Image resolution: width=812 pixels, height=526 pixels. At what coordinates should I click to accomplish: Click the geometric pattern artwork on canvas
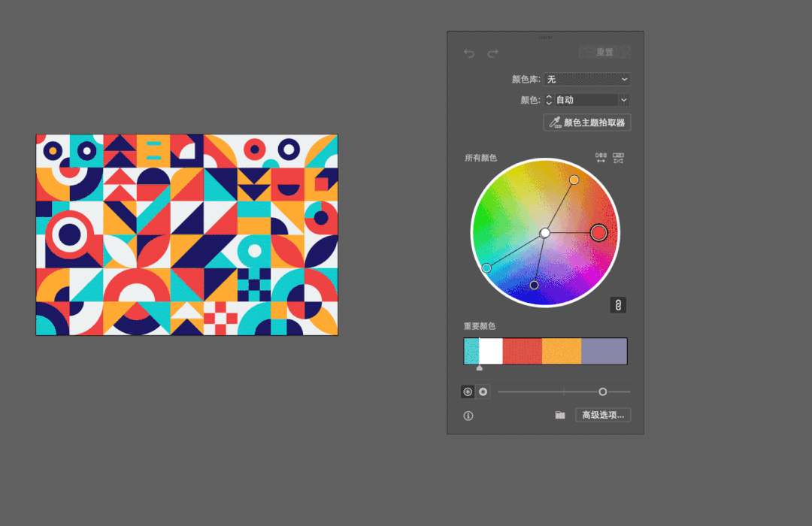(x=186, y=234)
